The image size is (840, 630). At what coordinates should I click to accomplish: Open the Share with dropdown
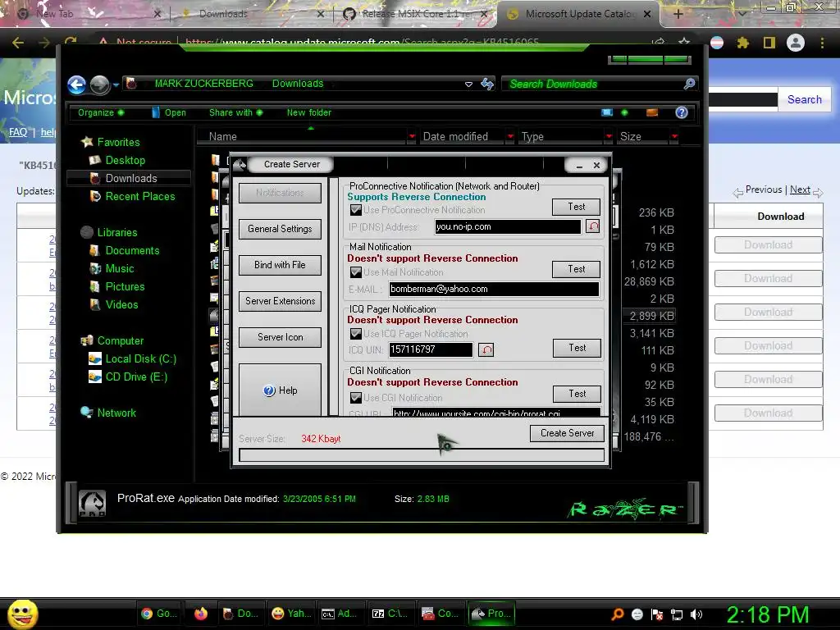coord(235,112)
